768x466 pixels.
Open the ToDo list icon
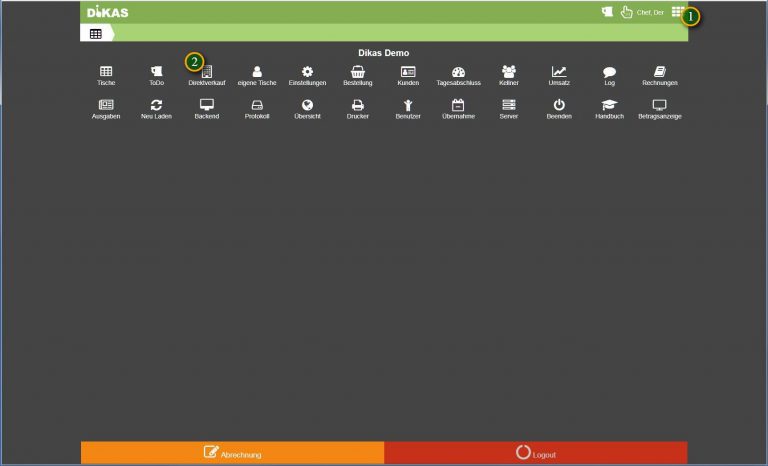coord(156,72)
